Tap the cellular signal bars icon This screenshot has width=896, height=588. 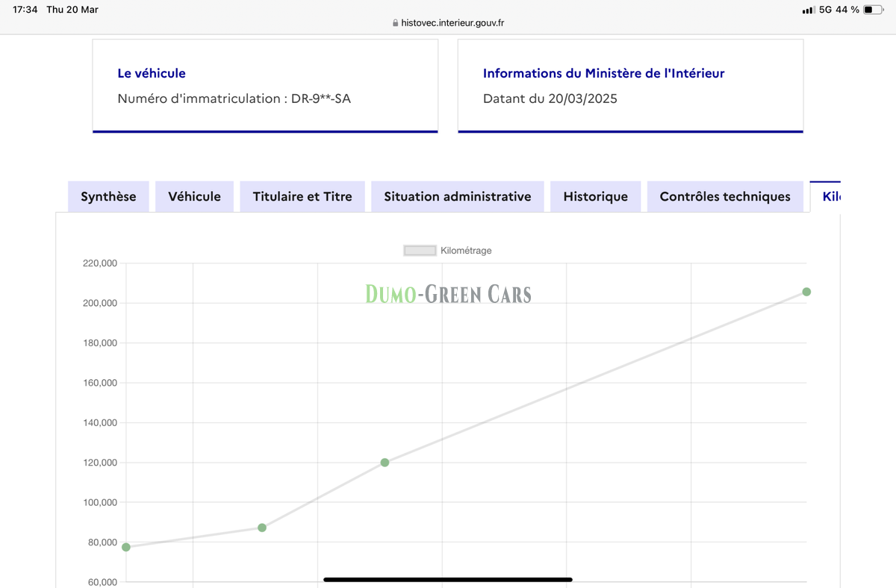(x=808, y=10)
